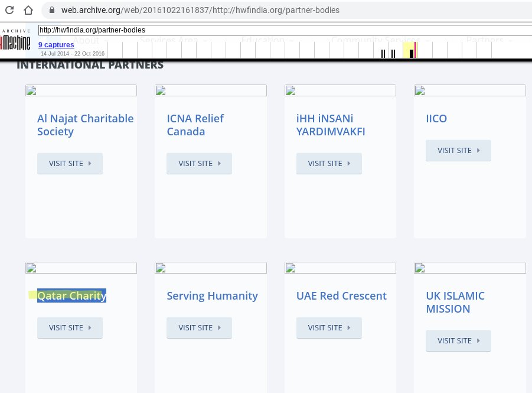Visit site for Al Najat Charitable Society
The height and width of the screenshot is (393, 532).
coord(70,163)
